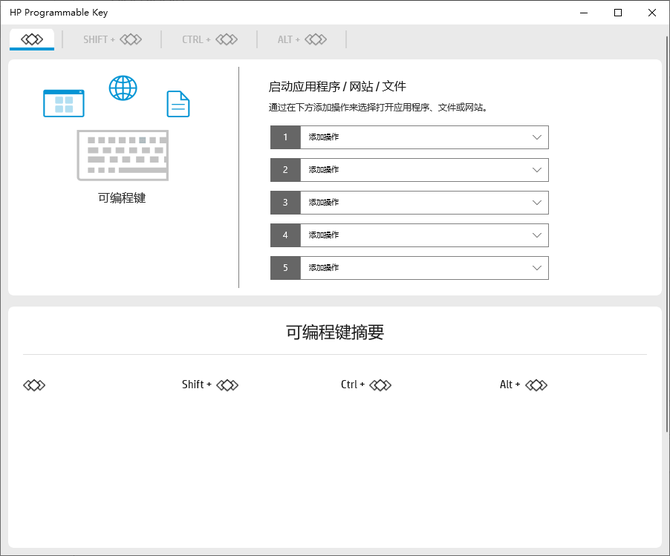Click the number 3 slot label
Screen dimensions: 670x556
[285, 203]
